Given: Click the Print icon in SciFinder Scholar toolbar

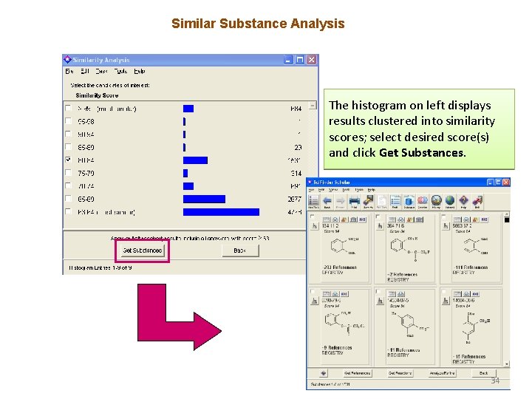Looking at the screenshot, I should (354, 201).
